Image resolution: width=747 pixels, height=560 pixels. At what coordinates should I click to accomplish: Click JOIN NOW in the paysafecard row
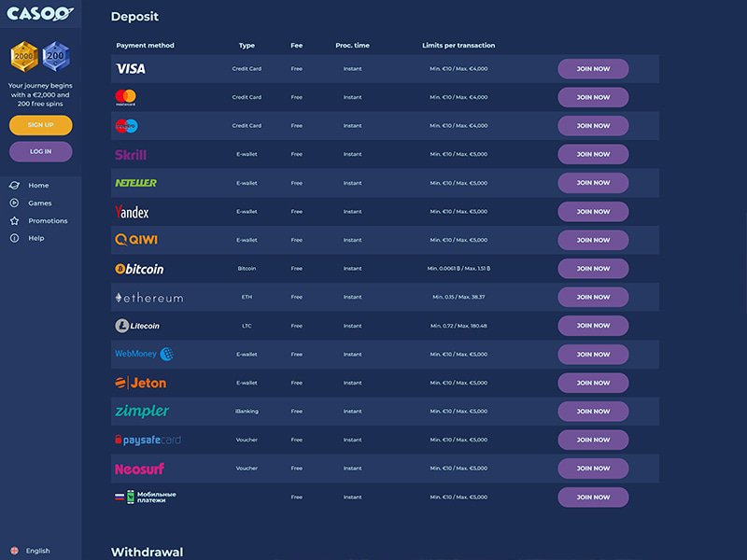click(x=593, y=440)
